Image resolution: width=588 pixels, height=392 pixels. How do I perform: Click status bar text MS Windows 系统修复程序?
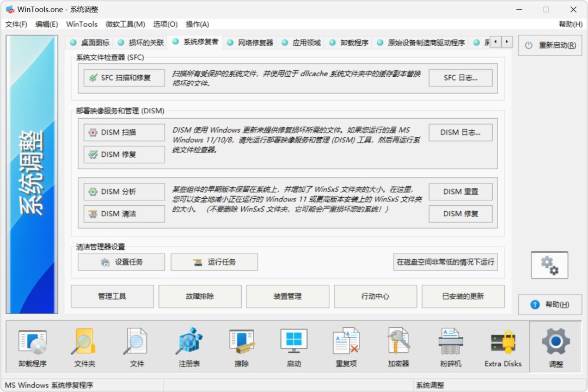(x=49, y=385)
